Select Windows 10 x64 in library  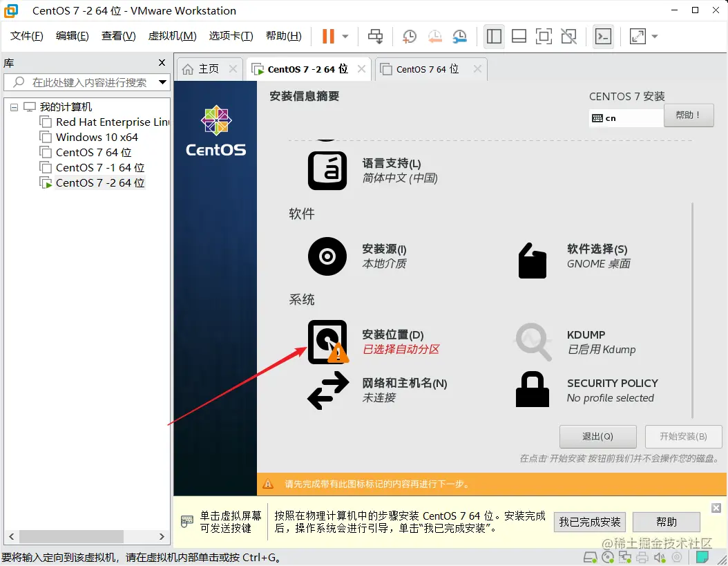[89, 137]
